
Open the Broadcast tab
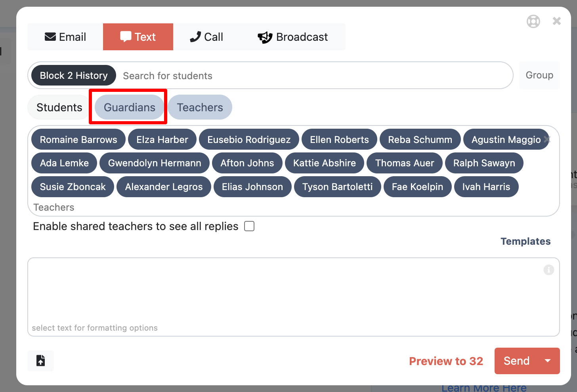[293, 37]
